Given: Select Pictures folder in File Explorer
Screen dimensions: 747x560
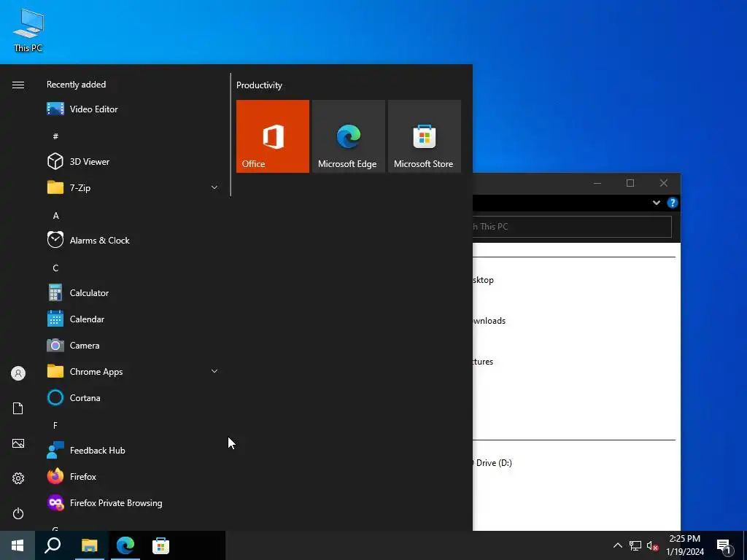Looking at the screenshot, I should click(x=483, y=362).
